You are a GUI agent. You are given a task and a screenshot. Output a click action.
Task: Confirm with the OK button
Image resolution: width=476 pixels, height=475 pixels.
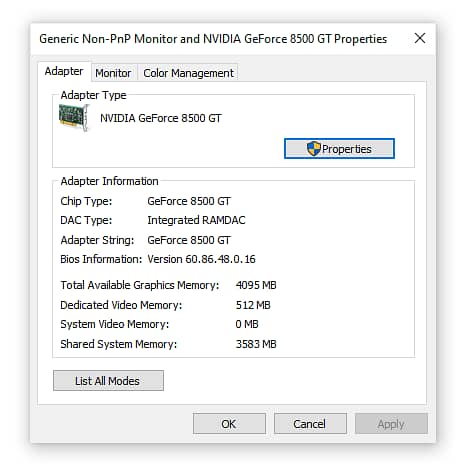(x=229, y=424)
